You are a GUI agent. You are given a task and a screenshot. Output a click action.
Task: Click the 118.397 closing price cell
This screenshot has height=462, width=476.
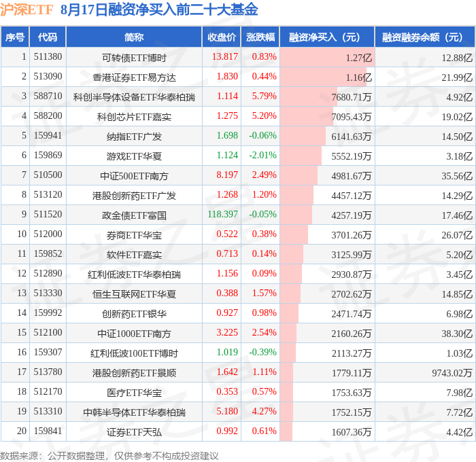click(x=222, y=214)
